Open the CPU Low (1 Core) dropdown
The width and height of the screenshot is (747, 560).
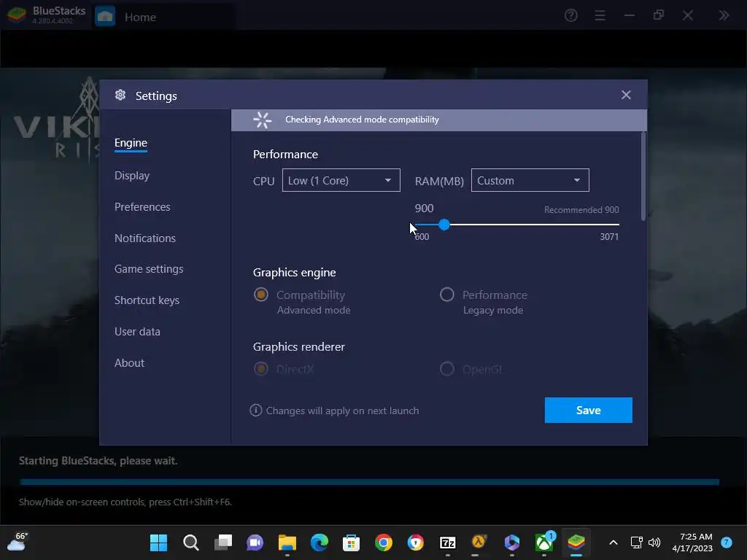[x=341, y=181]
